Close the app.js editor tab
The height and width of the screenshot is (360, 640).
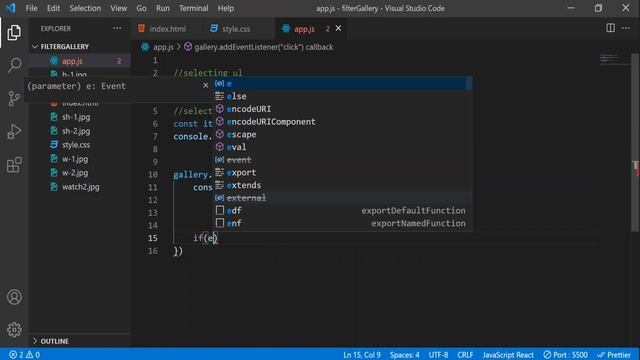coord(338,28)
